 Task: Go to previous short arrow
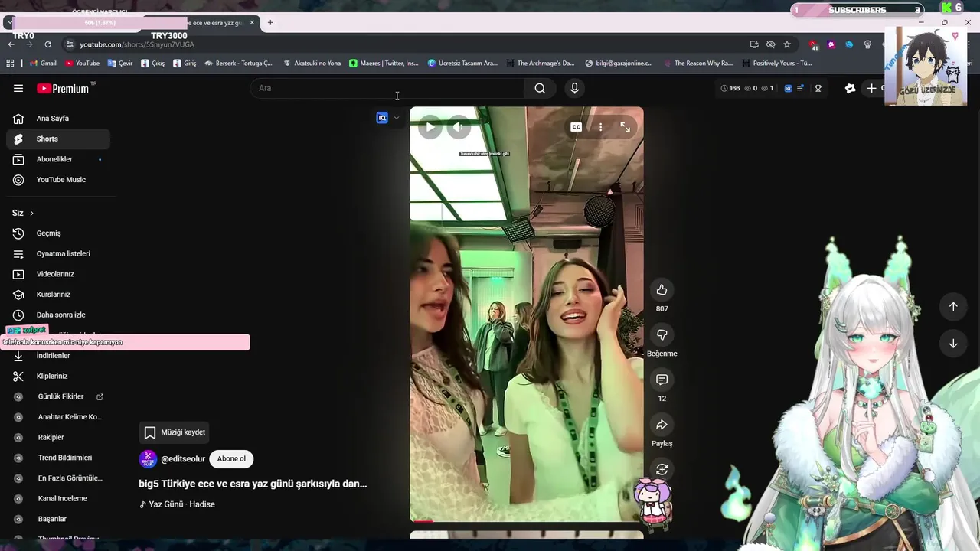(953, 307)
